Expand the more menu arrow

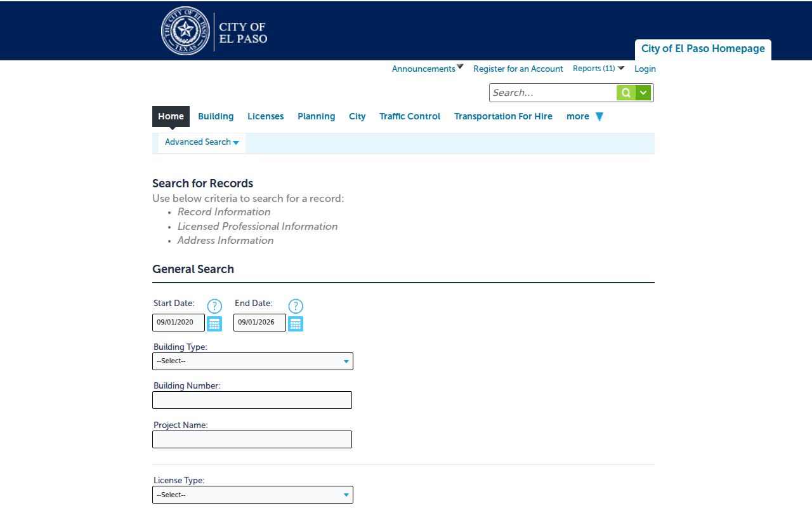(x=599, y=117)
